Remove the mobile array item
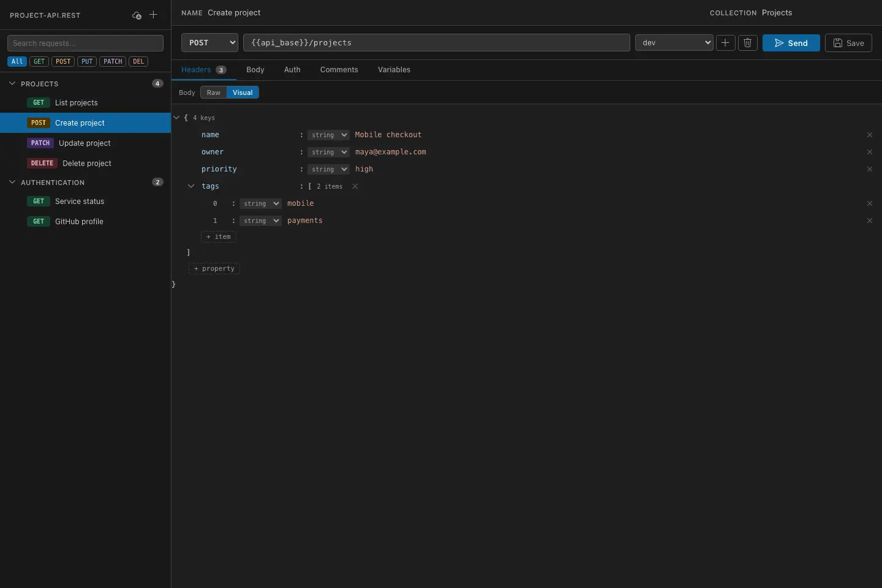Screen dimensions: 882x588 (x=870, y=203)
